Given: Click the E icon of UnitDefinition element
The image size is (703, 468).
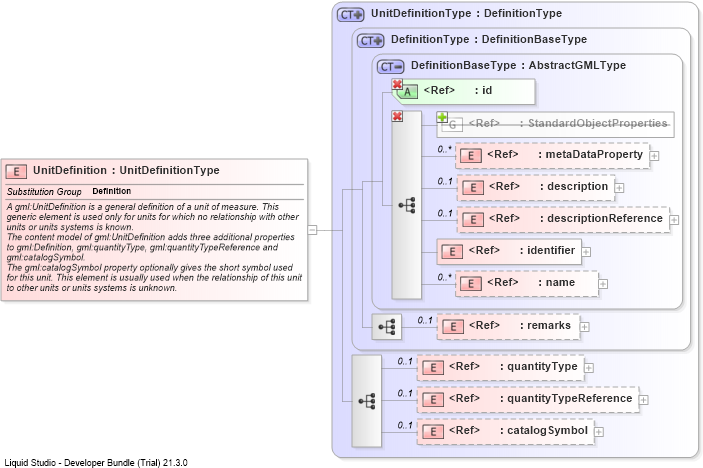Looking at the screenshot, I should [16, 171].
